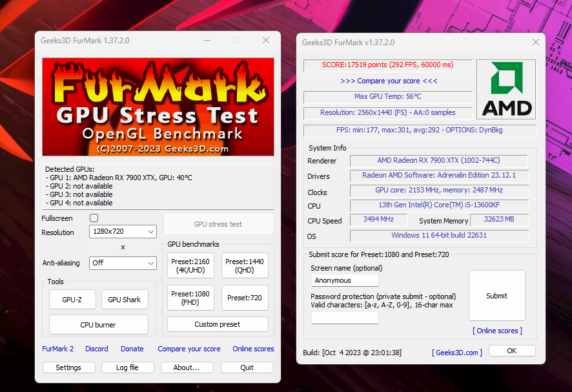Start the CPU burner
The width and height of the screenshot is (572, 392).
[x=99, y=324]
